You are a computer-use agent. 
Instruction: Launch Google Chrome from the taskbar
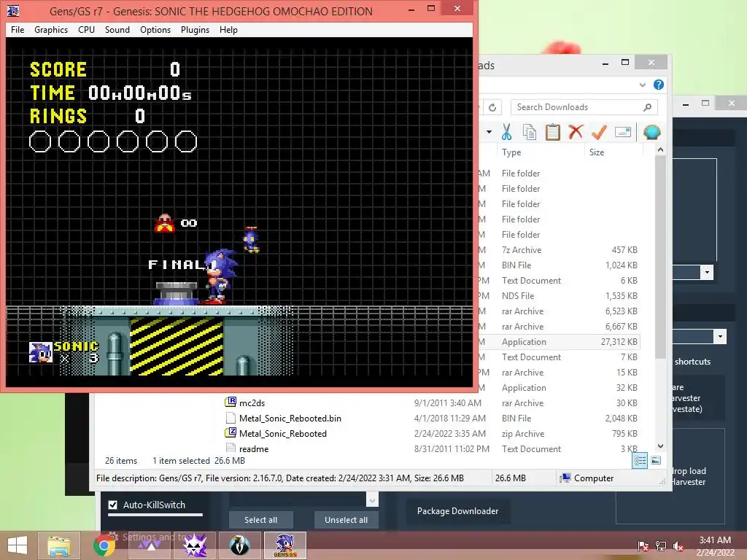tap(104, 545)
